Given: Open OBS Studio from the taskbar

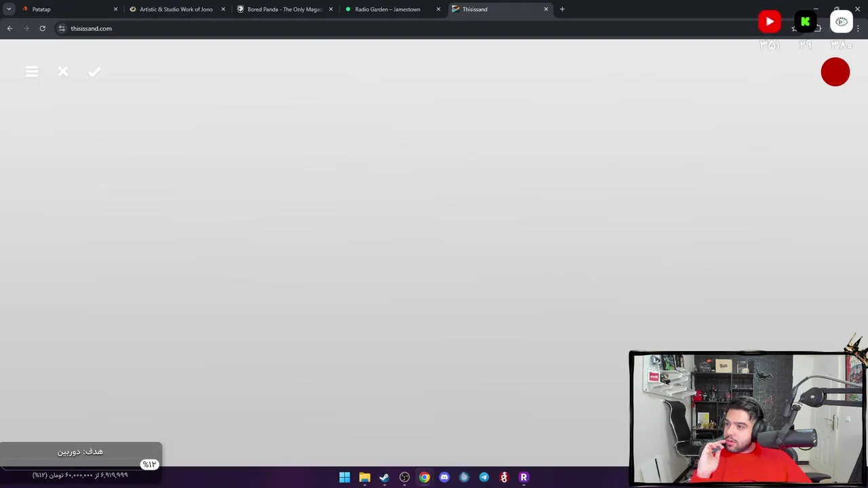Looking at the screenshot, I should pos(404,477).
